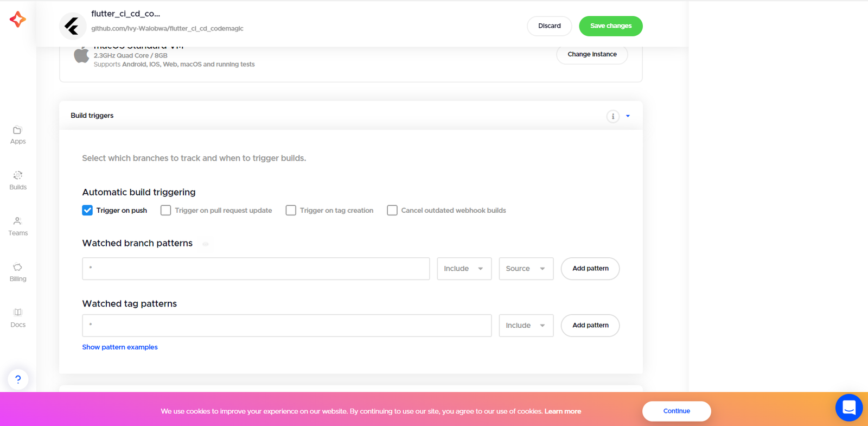This screenshot has width=868, height=426.
Task: Go to Builds in the sidebar
Action: point(18,181)
